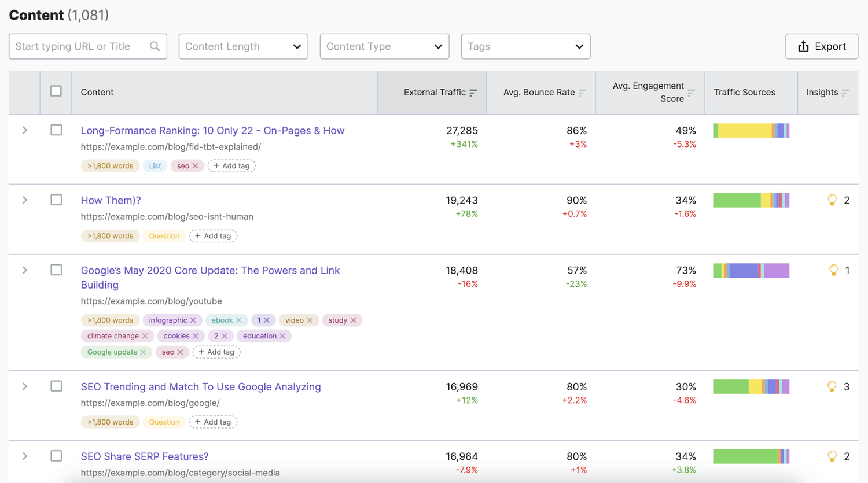Screen dimensions: 868x483
Task: Click the Export button
Action: coord(821,46)
